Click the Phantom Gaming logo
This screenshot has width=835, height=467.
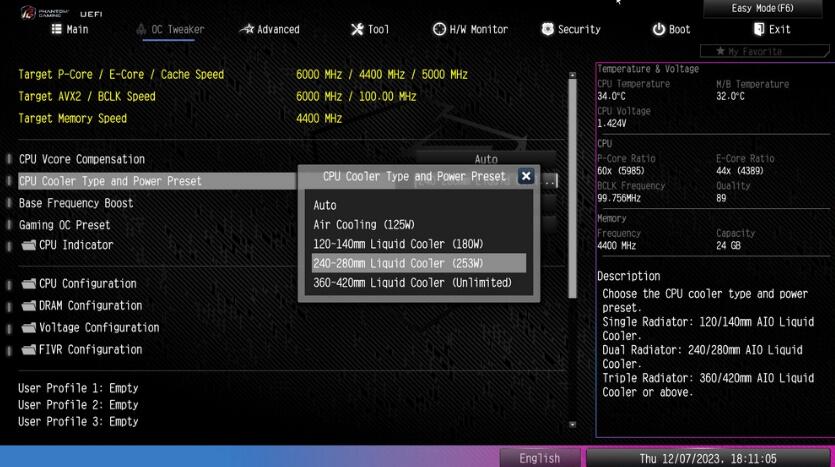(46, 12)
